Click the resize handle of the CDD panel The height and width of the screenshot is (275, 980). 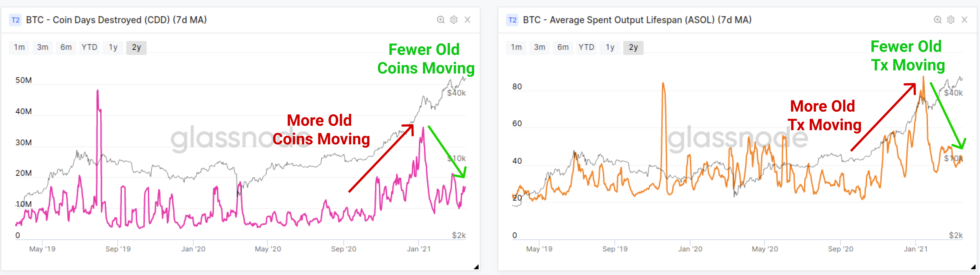(476, 267)
